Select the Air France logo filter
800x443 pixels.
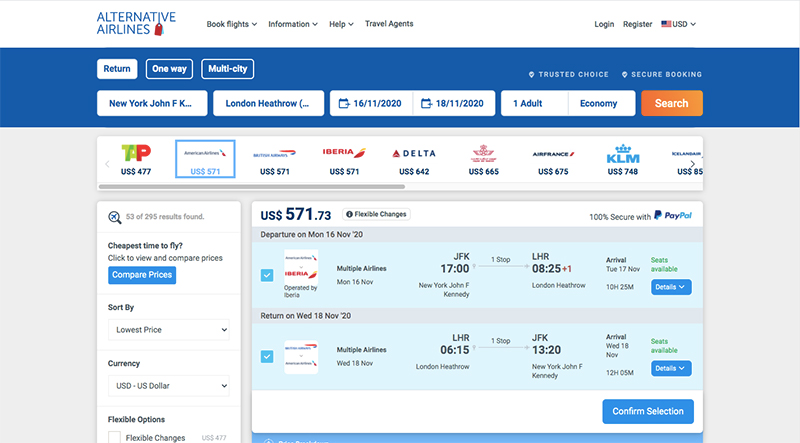pos(553,154)
